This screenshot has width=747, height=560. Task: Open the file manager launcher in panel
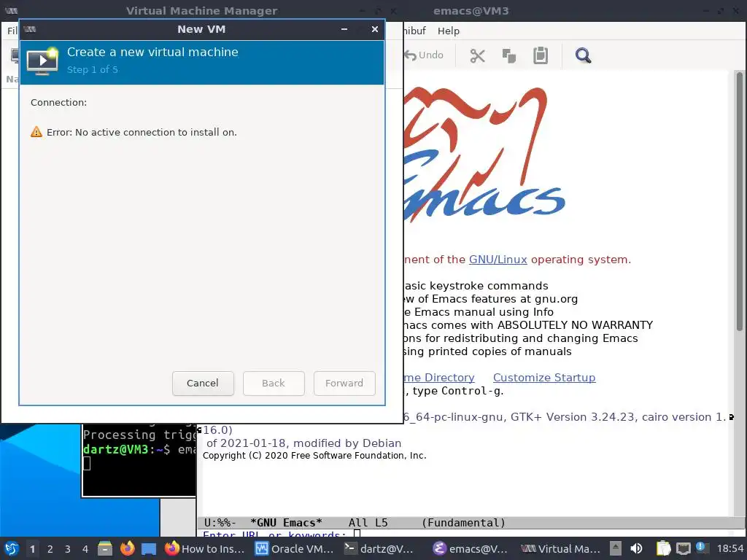(105, 548)
